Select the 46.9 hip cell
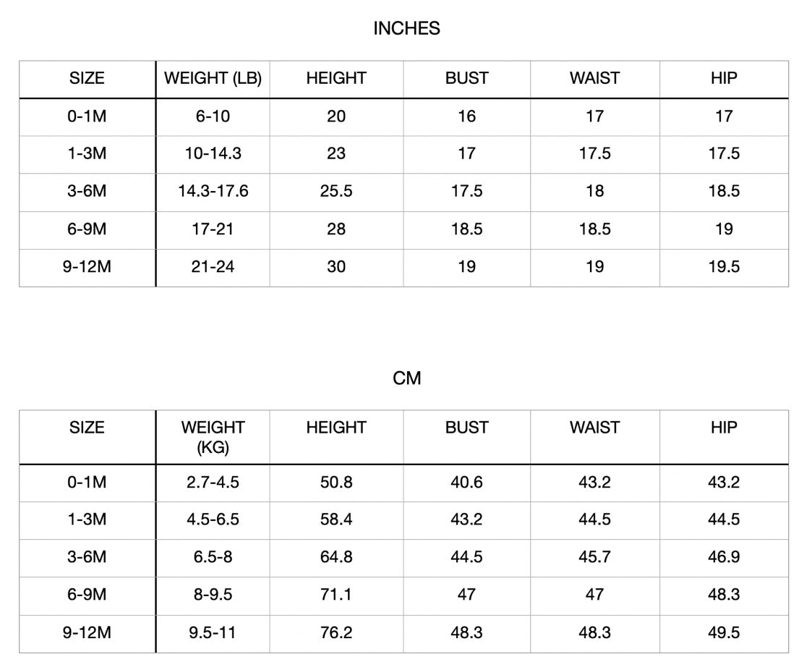 [x=723, y=557]
